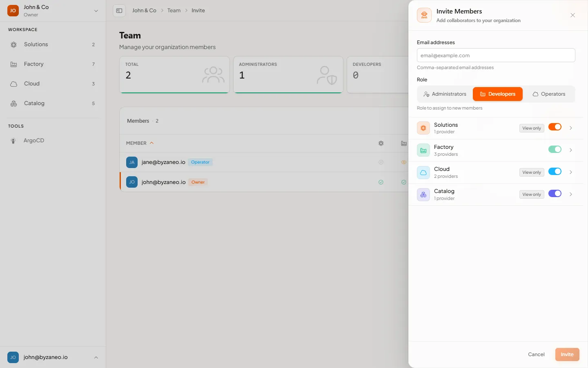Click the Factory module icon in invite panel
Image resolution: width=588 pixels, height=368 pixels.
point(423,150)
